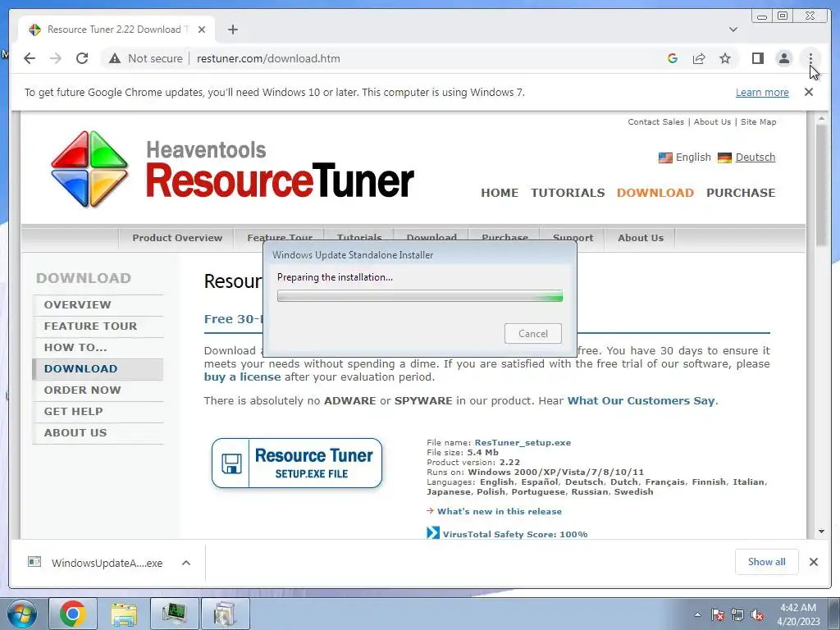This screenshot has height=630, width=840.
Task: Bookmark this page with the star icon
Action: 725,58
